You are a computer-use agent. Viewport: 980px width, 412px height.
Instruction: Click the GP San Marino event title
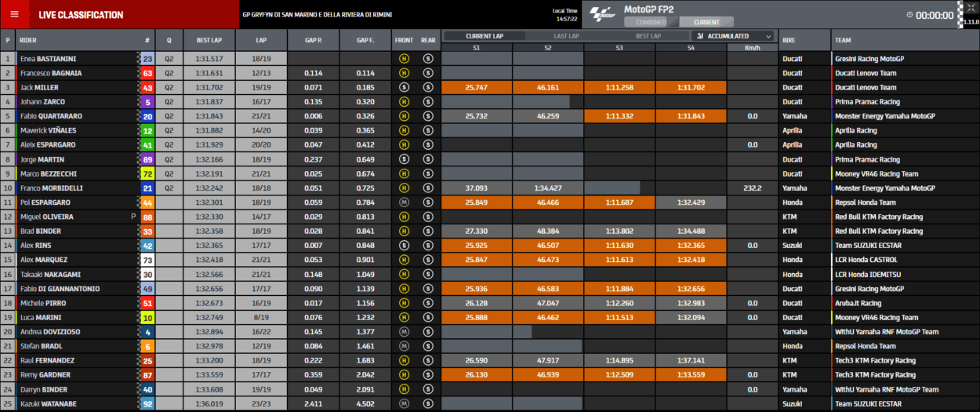[x=318, y=15]
